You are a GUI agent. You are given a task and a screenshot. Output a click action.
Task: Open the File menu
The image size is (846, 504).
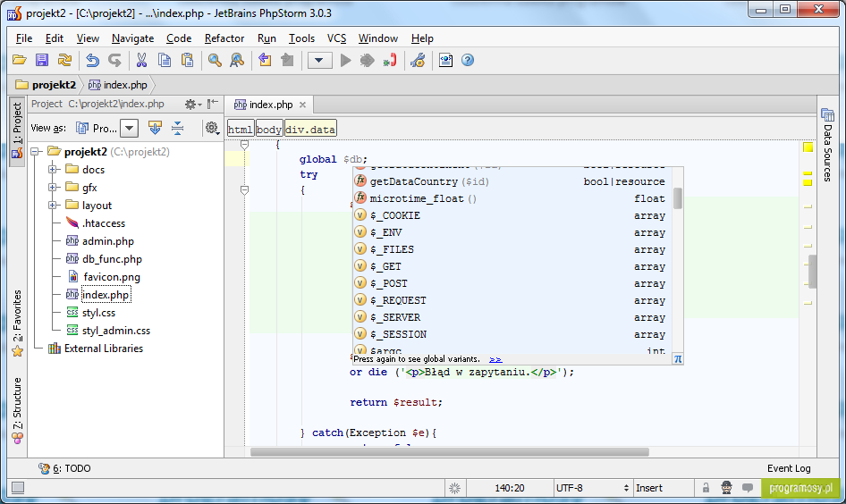[x=24, y=38]
